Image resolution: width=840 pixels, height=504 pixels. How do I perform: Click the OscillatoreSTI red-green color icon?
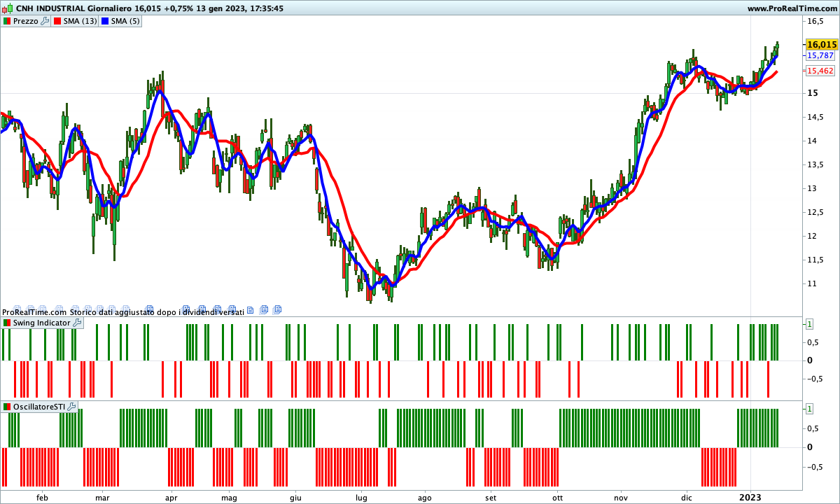(x=7, y=407)
